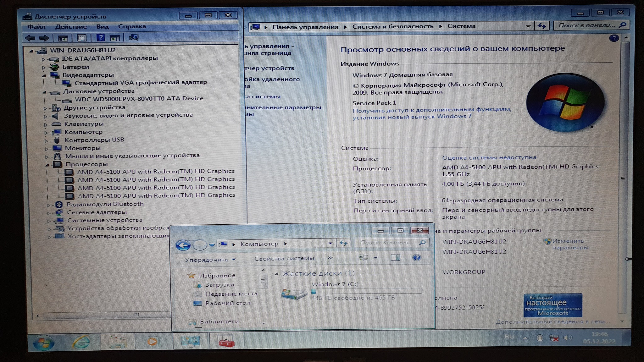Click refresh icon beside System address bar
This screenshot has height=362, width=644.
click(542, 26)
